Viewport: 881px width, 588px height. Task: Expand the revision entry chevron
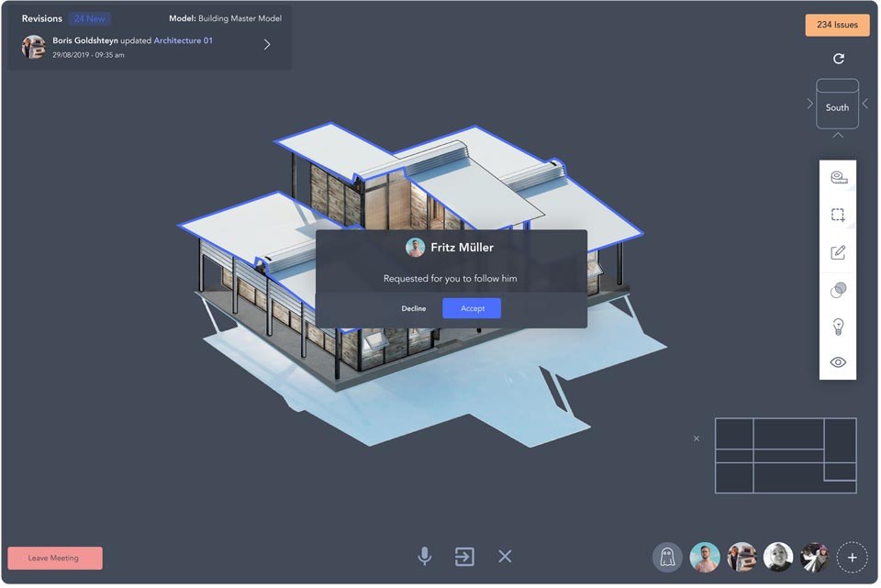coord(267,44)
